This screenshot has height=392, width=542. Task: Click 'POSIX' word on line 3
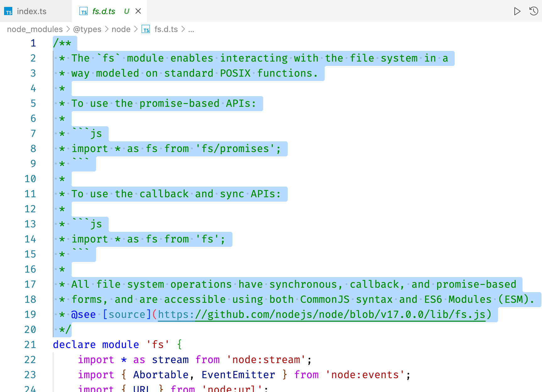point(235,73)
